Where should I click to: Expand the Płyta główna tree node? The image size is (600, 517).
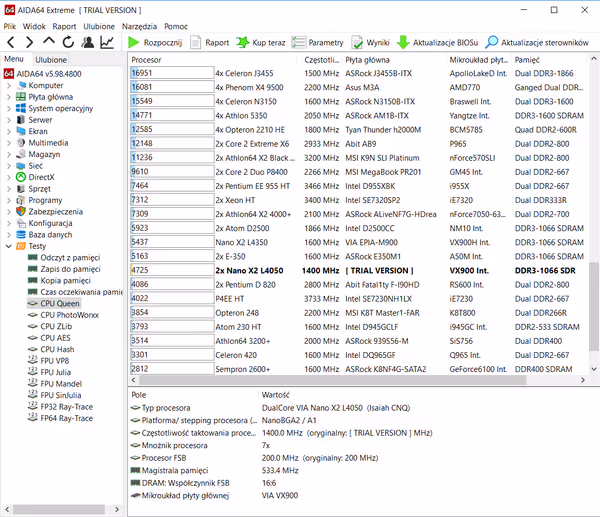[x=9, y=97]
